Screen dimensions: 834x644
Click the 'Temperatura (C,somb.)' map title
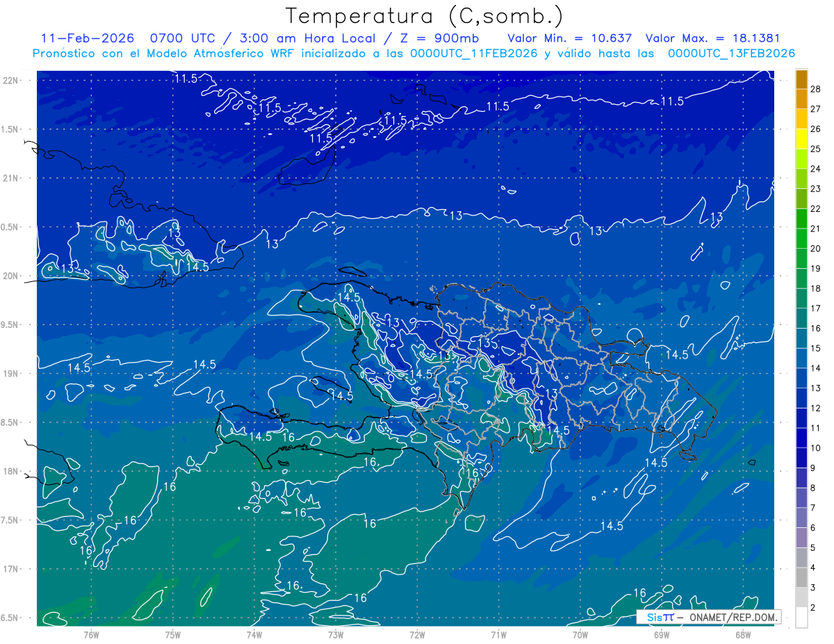(x=425, y=16)
